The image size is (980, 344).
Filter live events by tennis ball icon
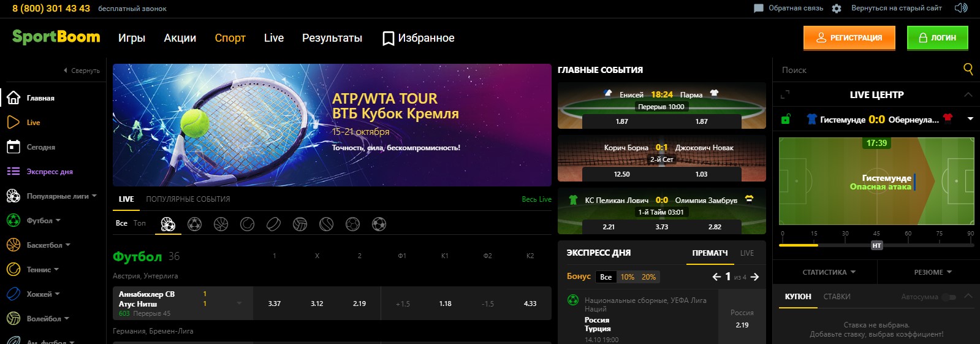click(x=247, y=224)
